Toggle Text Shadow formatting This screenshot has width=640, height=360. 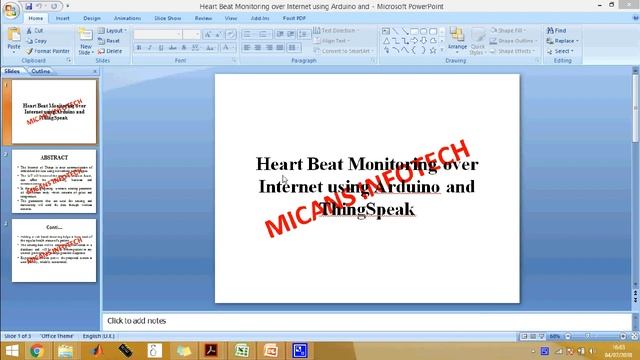(x=184, y=48)
